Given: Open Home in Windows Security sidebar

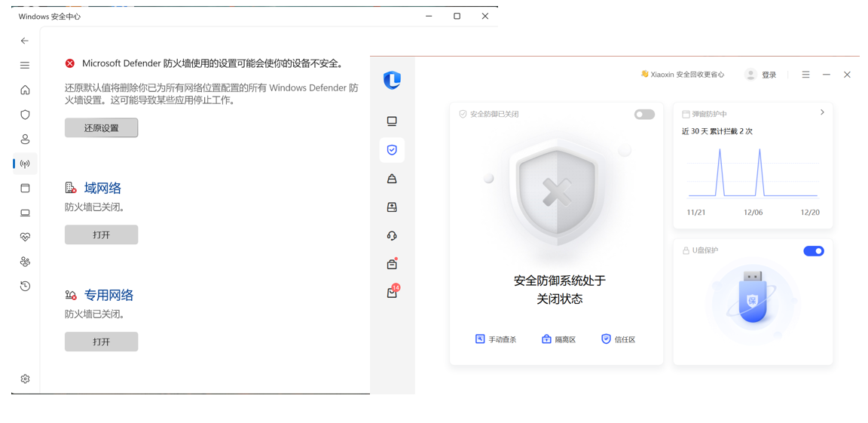Looking at the screenshot, I should [25, 90].
